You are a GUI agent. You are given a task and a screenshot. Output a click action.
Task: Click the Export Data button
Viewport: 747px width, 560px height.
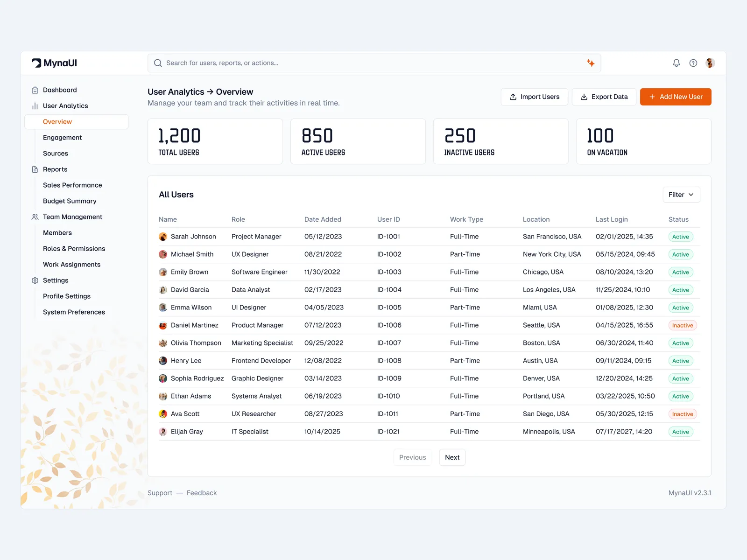point(604,97)
